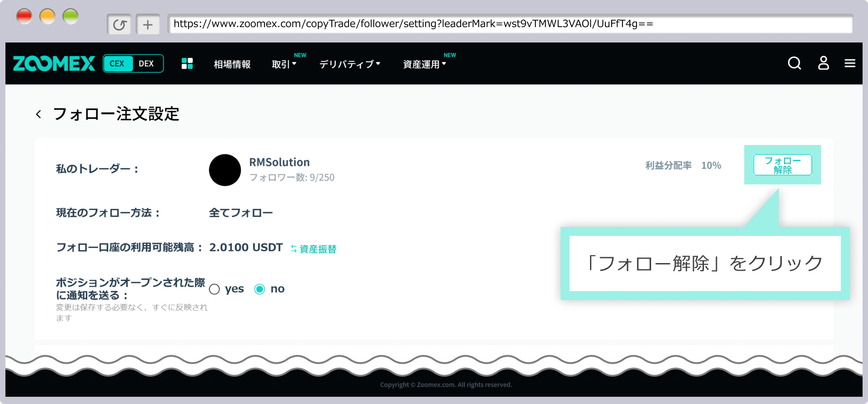
Task: Open 相場情報 market info menu
Action: coord(232,64)
